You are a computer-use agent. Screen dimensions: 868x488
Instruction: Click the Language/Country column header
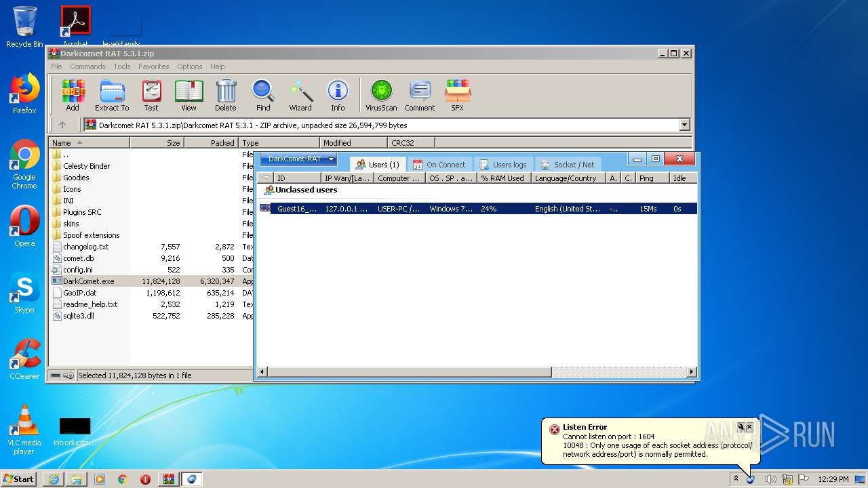pyautogui.click(x=568, y=178)
